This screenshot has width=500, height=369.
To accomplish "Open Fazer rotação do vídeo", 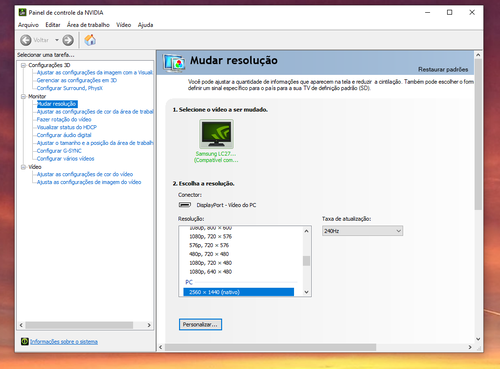I will coord(64,119).
